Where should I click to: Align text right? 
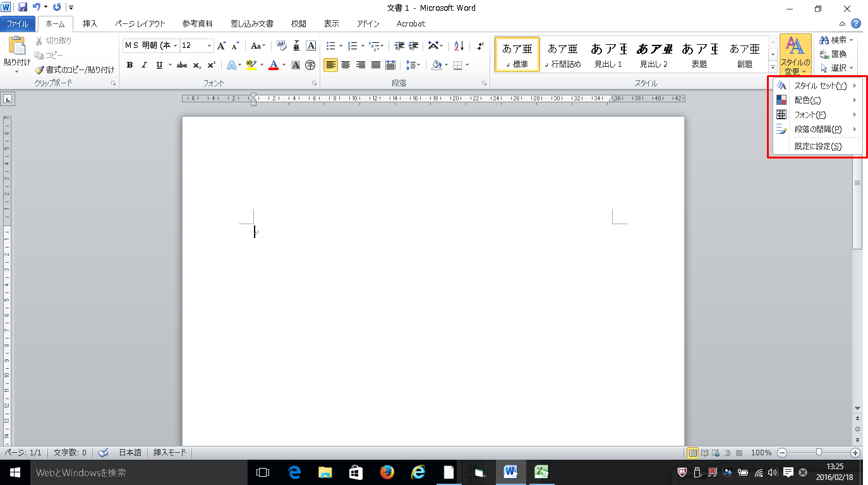(x=361, y=65)
